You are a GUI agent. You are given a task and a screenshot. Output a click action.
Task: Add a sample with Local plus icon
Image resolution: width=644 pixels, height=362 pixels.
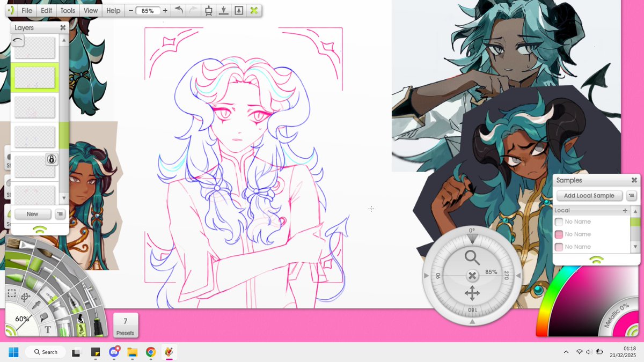(x=625, y=211)
